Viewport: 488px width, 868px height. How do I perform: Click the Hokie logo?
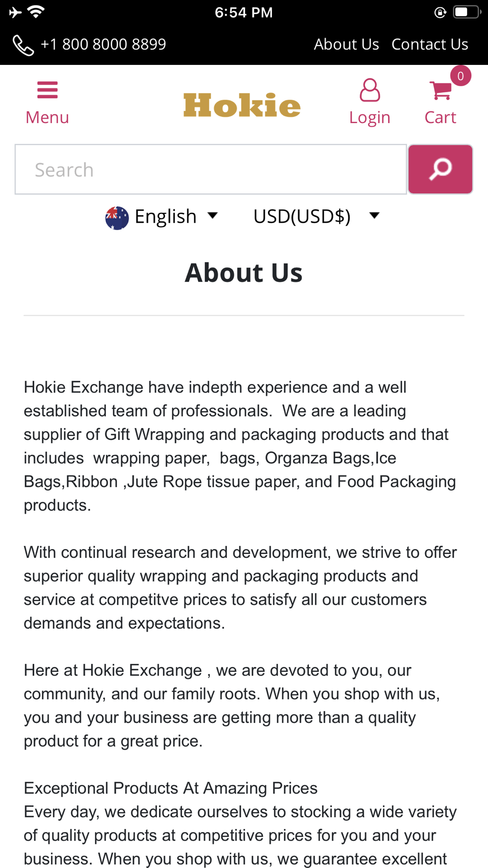pos(242,105)
